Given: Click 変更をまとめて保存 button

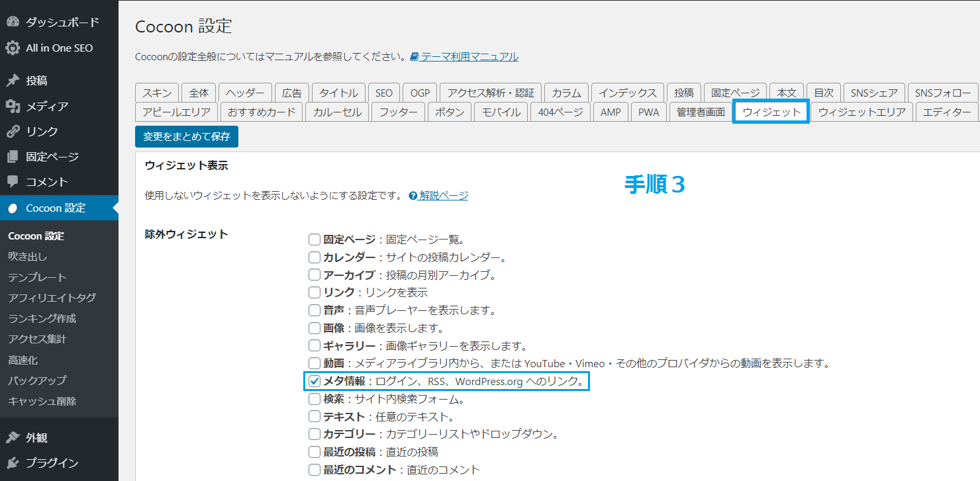Looking at the screenshot, I should (x=187, y=136).
